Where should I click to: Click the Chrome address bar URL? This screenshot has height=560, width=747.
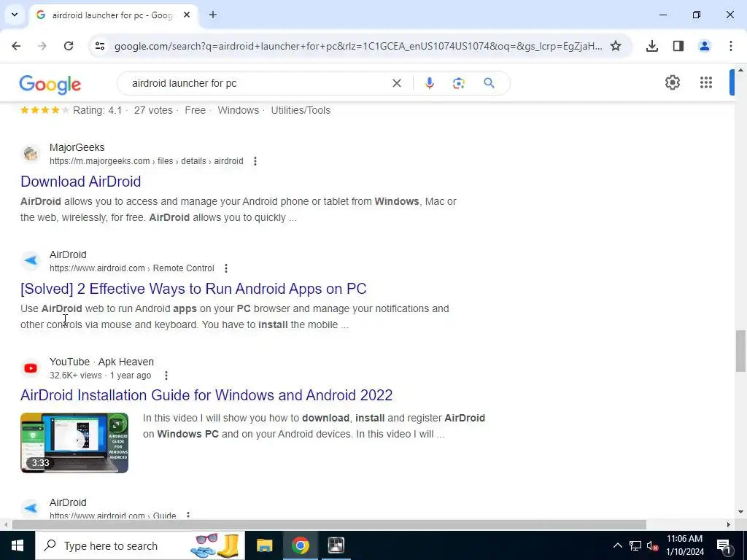pos(358,46)
